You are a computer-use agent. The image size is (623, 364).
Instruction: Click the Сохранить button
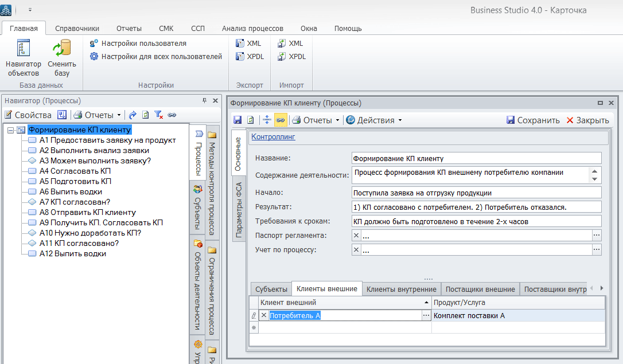[x=533, y=120]
